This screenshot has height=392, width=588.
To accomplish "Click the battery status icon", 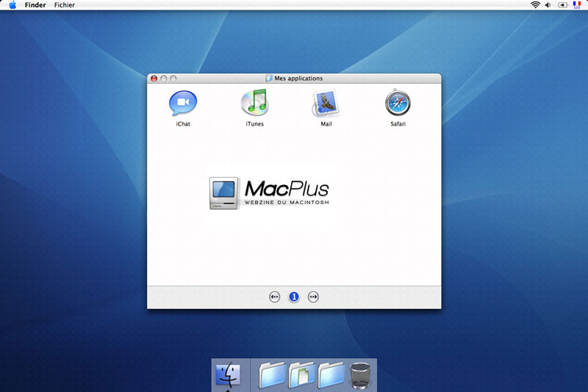I will pyautogui.click(x=562, y=5).
